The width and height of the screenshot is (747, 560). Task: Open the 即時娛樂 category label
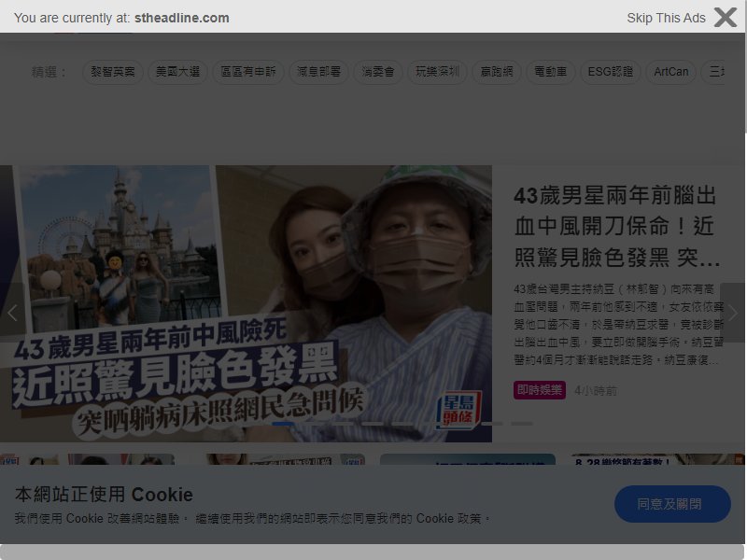pyautogui.click(x=540, y=390)
